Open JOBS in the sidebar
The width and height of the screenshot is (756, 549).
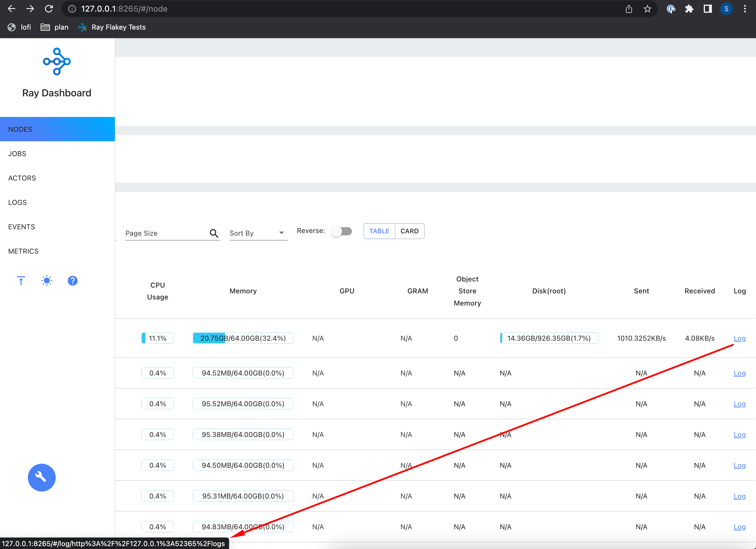57,153
